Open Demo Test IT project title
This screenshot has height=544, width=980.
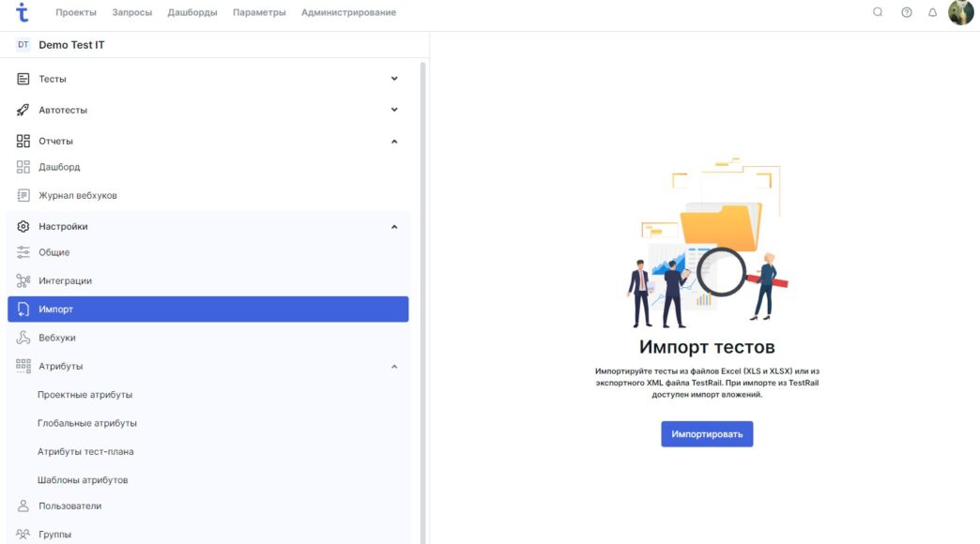click(x=72, y=45)
